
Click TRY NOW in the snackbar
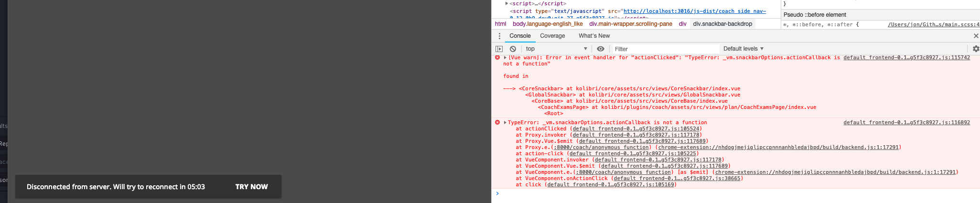251,187
